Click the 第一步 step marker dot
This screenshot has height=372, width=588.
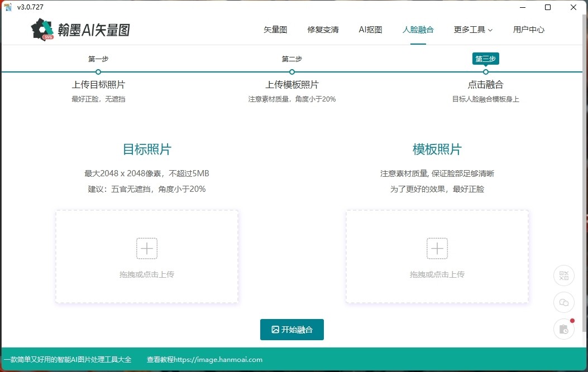[x=98, y=72]
